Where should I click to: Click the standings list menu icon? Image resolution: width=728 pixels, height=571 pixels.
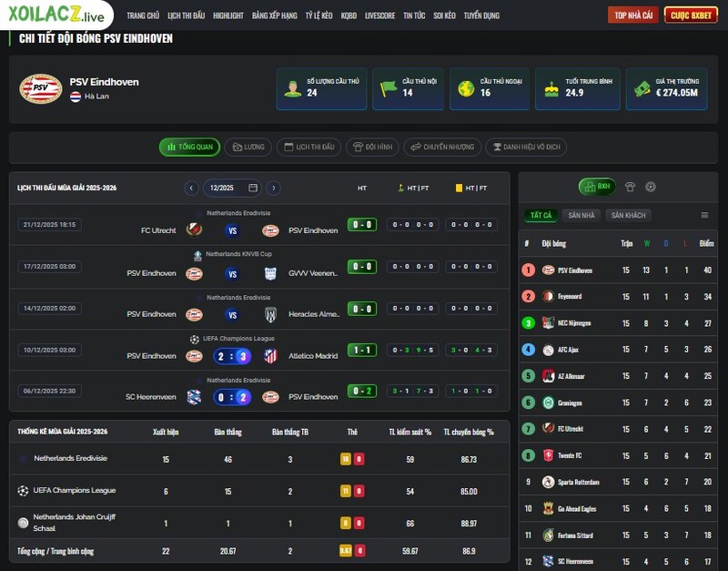coord(704,215)
